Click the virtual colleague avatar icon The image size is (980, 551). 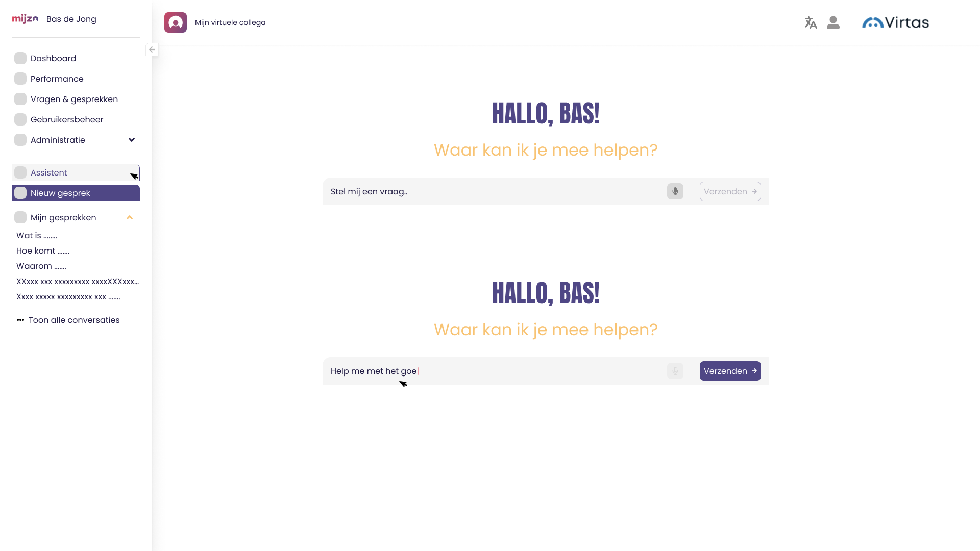point(176,22)
